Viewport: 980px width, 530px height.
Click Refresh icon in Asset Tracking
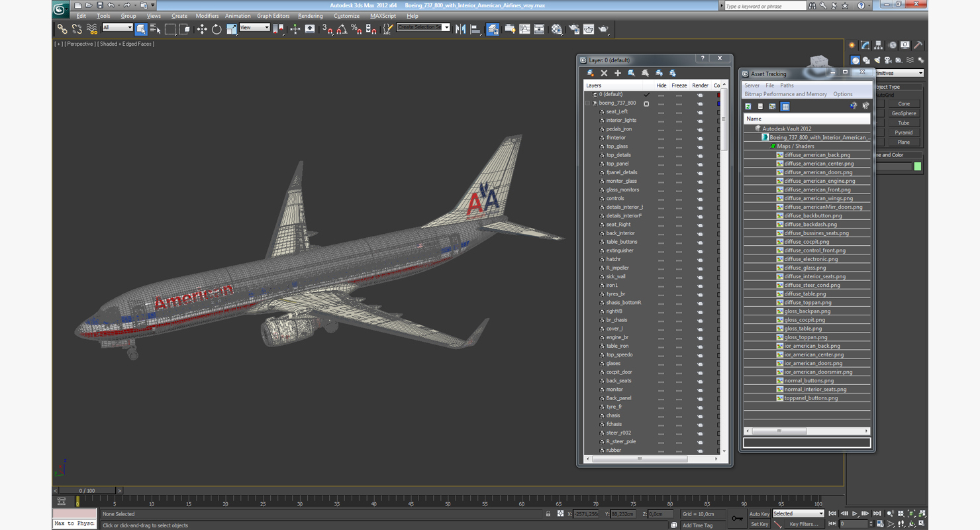pyautogui.click(x=748, y=106)
